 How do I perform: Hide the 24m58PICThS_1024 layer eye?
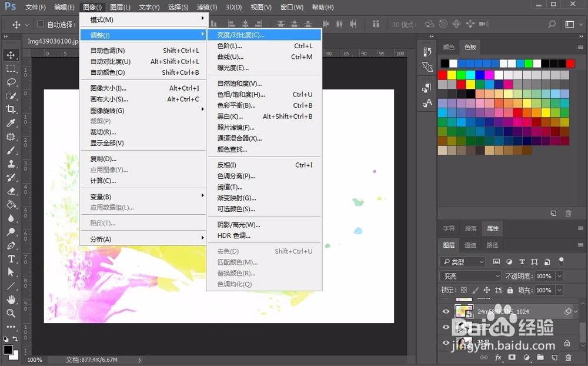(446, 311)
